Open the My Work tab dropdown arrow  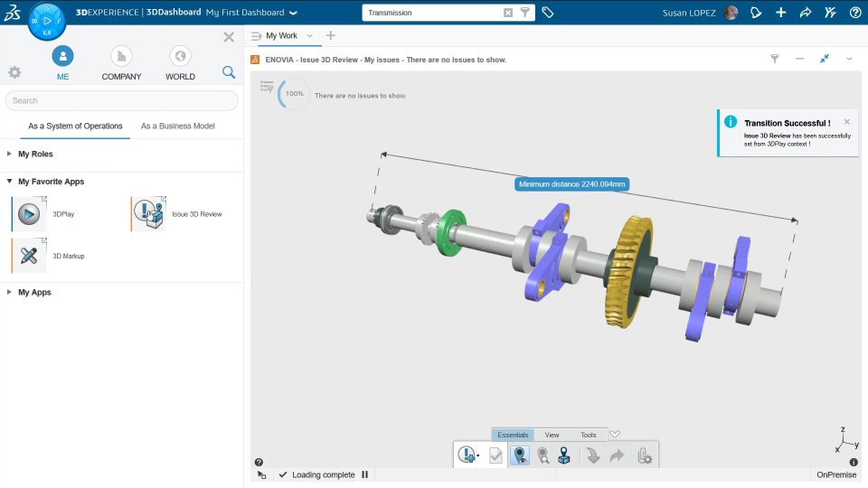pos(309,36)
